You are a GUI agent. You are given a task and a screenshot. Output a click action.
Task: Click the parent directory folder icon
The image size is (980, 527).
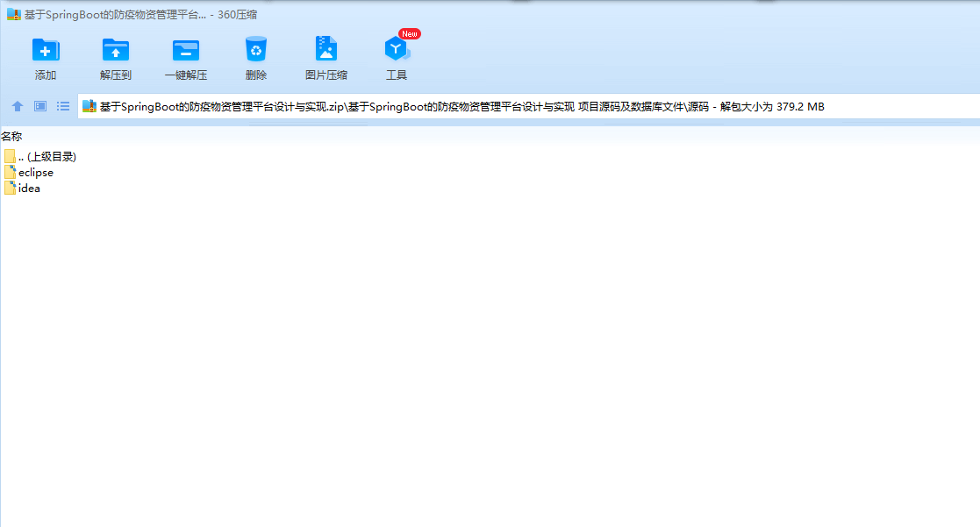10,156
